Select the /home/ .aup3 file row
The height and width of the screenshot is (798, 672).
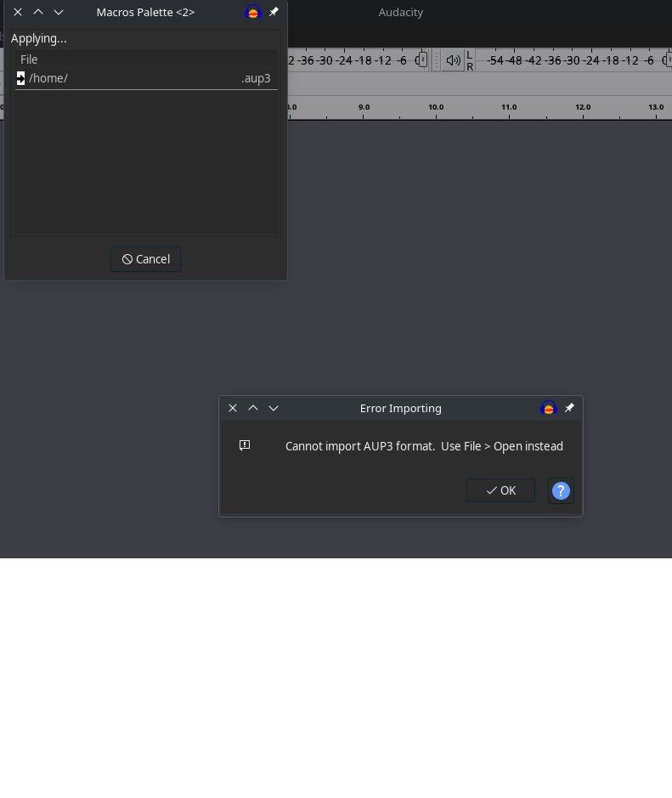[144, 78]
